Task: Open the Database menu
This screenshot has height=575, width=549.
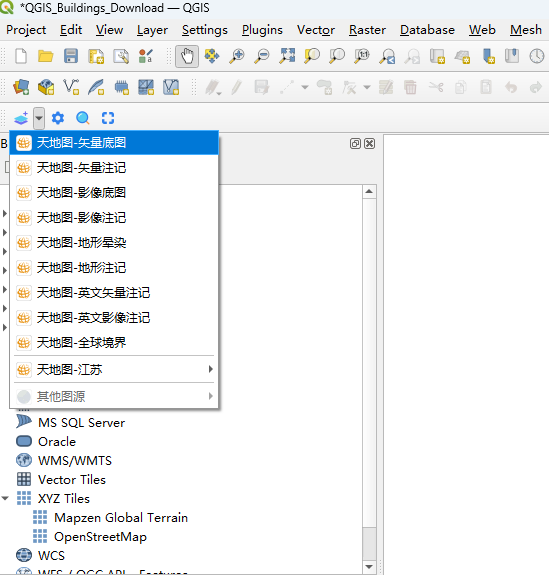Action: (x=427, y=30)
